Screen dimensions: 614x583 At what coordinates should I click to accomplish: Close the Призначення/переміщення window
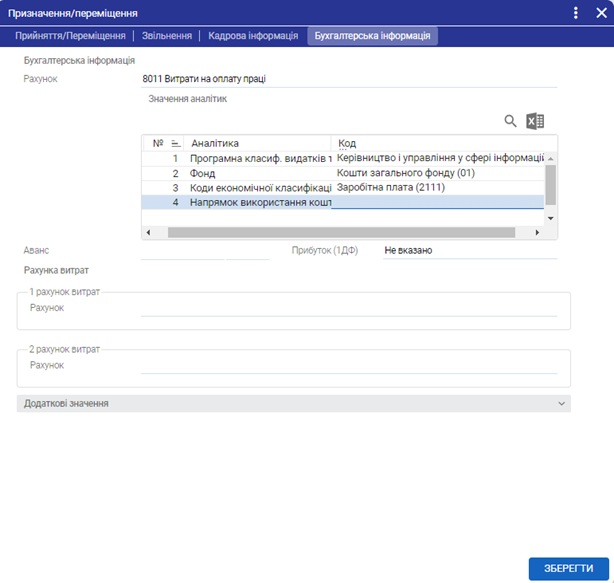coord(600,13)
